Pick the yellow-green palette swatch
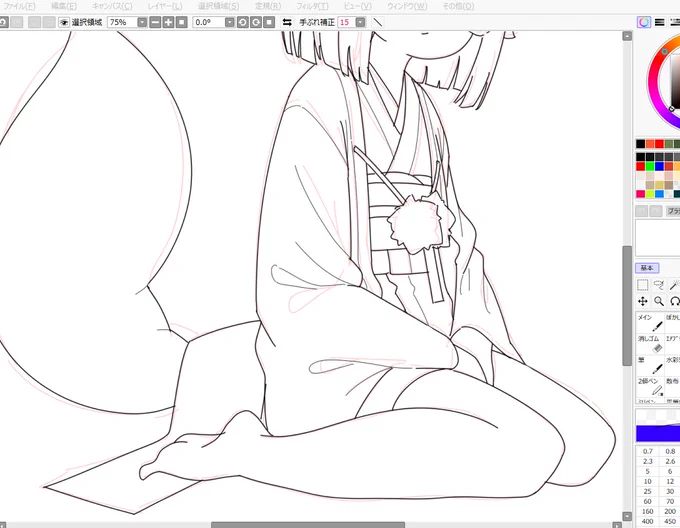This screenshot has height=528, width=680. [650, 194]
